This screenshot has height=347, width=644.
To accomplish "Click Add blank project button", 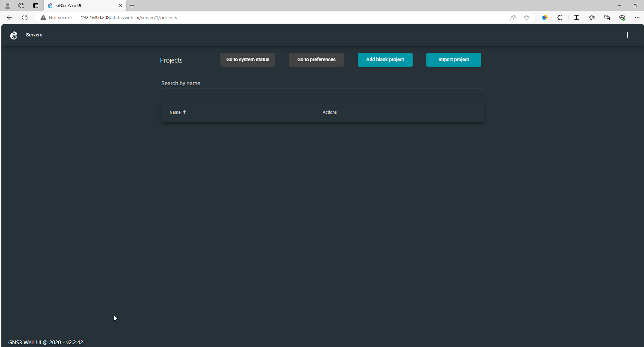I will point(385,60).
